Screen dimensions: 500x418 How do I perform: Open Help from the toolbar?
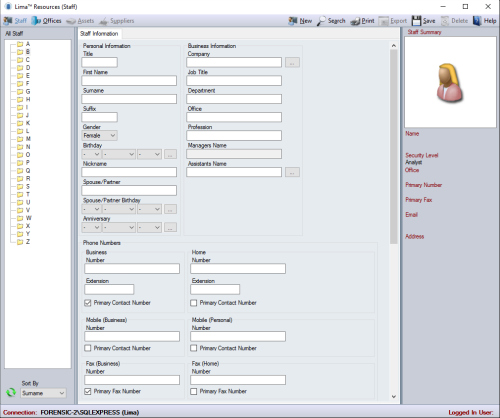(477, 21)
